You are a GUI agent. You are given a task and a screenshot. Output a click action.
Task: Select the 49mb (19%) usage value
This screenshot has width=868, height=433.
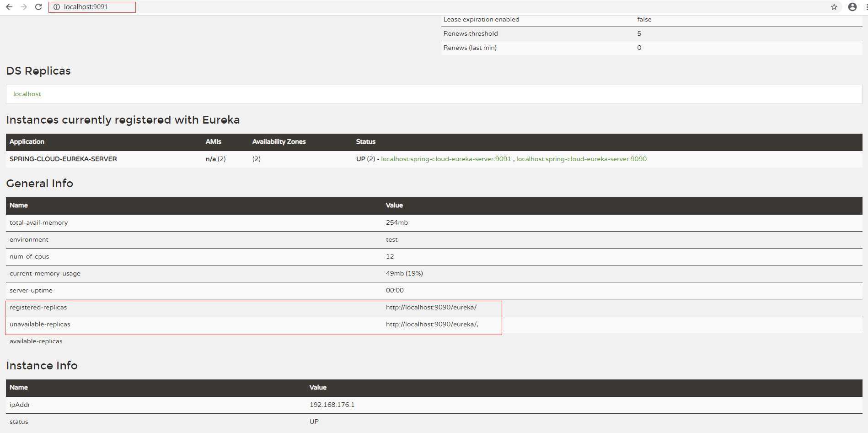tap(404, 273)
